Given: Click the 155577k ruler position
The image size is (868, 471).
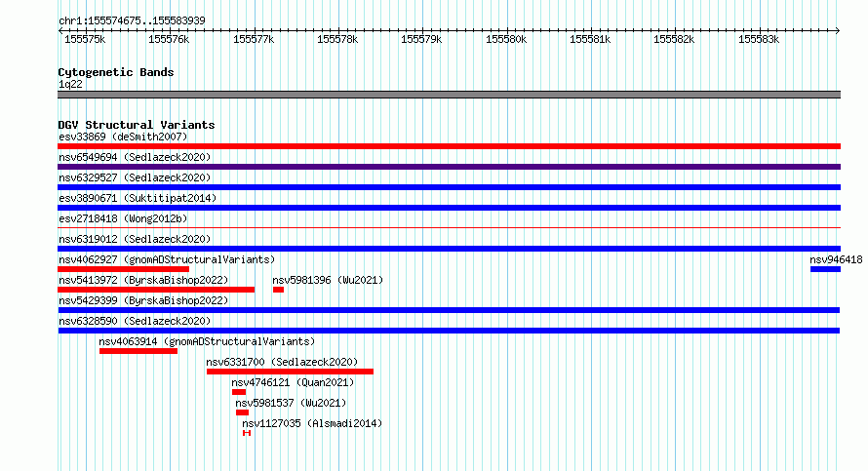Looking at the screenshot, I should coord(254,39).
